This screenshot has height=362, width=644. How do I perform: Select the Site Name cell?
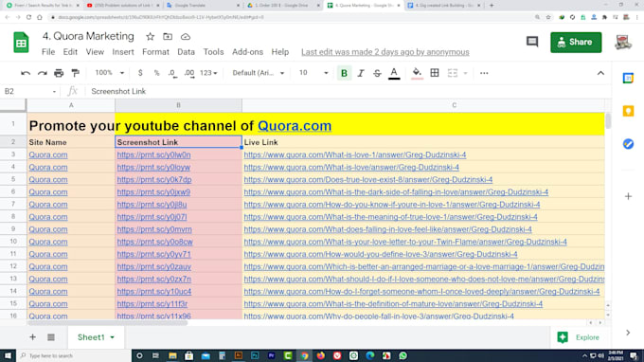71,142
